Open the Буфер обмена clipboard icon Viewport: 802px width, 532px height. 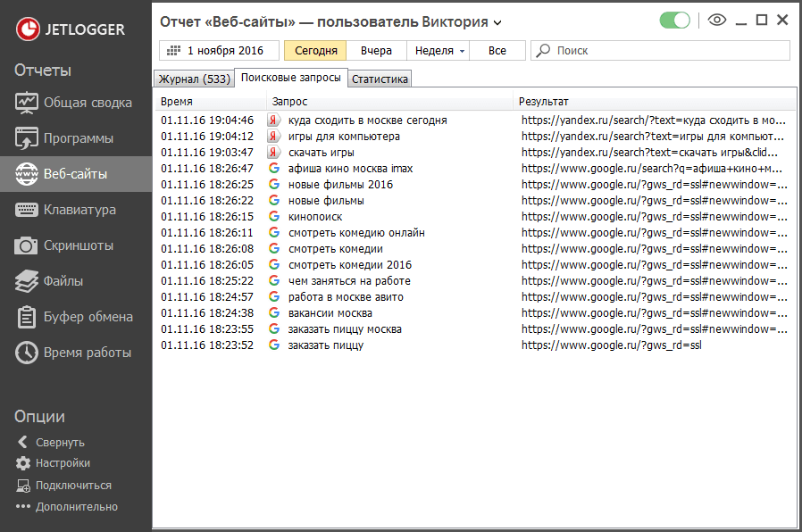pyautogui.click(x=26, y=317)
